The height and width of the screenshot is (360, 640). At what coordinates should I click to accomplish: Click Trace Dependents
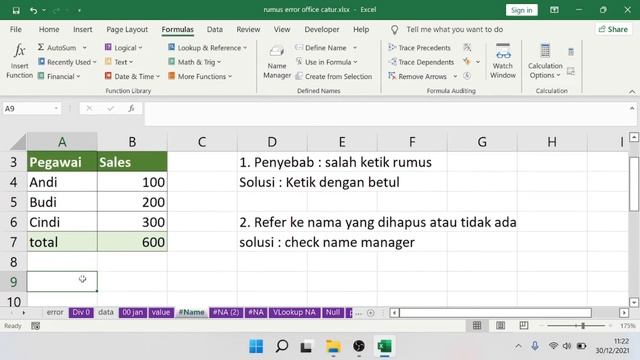(x=421, y=62)
